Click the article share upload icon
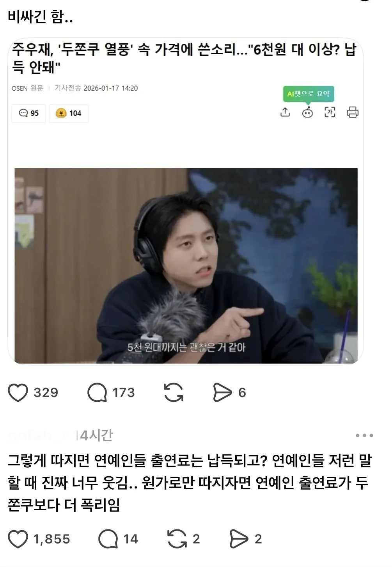 [285, 112]
